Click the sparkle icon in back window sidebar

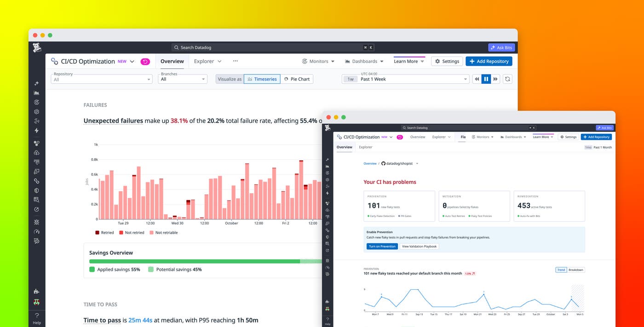click(37, 83)
